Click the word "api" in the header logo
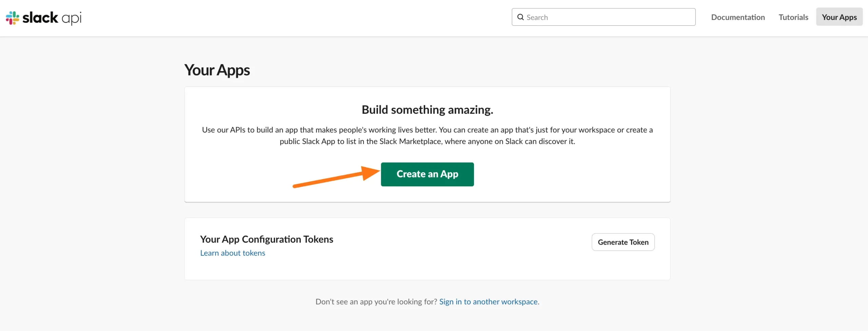Image resolution: width=868 pixels, height=331 pixels. coord(72,18)
